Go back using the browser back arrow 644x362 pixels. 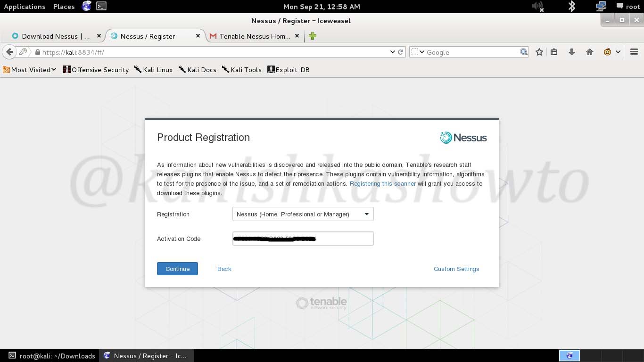coord(9,52)
